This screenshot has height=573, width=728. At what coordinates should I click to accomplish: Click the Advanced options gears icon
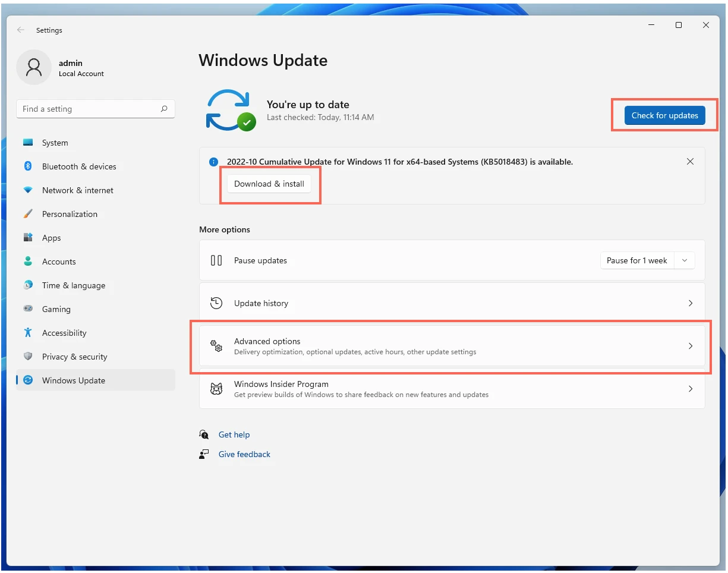216,346
